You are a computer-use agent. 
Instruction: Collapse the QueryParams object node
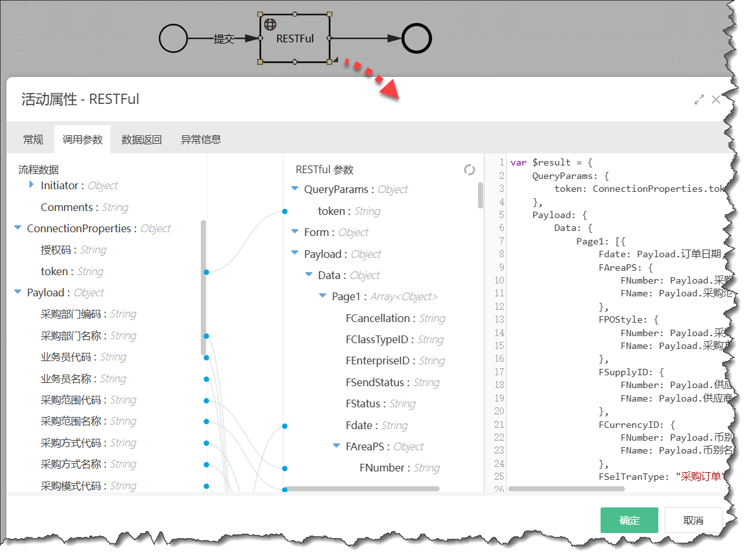[295, 189]
